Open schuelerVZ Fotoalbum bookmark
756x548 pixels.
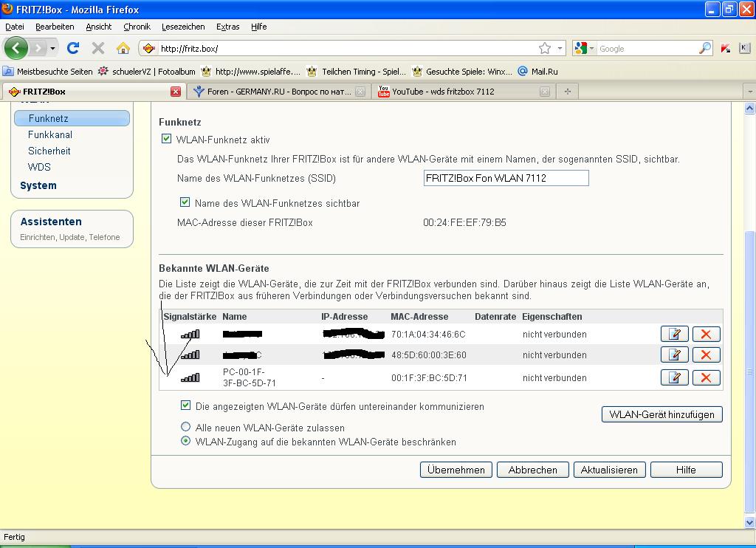pyautogui.click(x=147, y=72)
